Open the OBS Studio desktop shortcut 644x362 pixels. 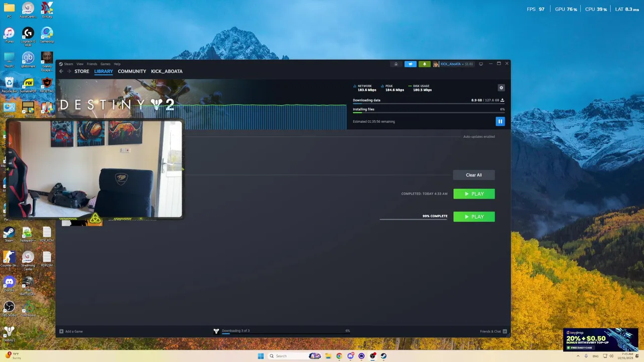[9, 309]
